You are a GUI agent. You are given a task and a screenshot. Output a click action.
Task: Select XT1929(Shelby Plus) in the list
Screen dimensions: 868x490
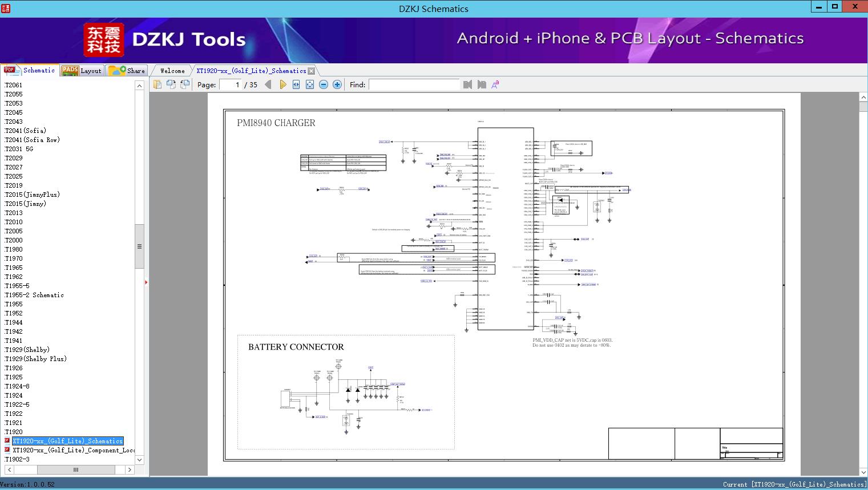pyautogui.click(x=35, y=359)
